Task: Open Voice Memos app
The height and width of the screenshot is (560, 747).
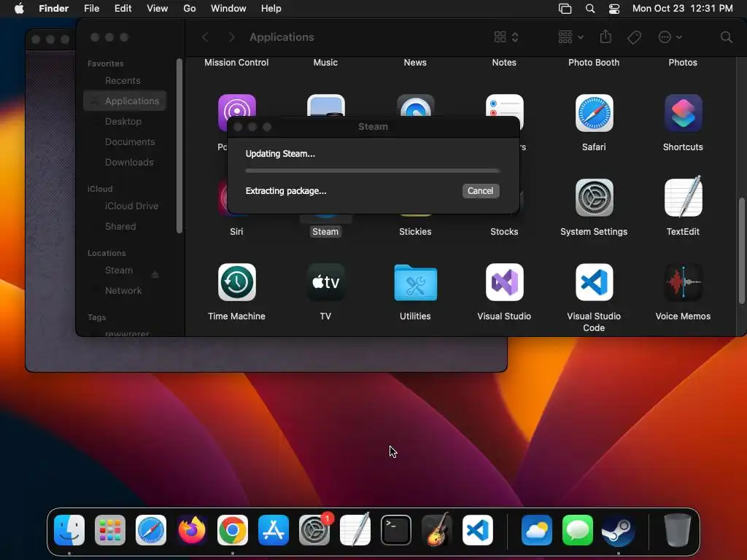Action: (x=683, y=282)
